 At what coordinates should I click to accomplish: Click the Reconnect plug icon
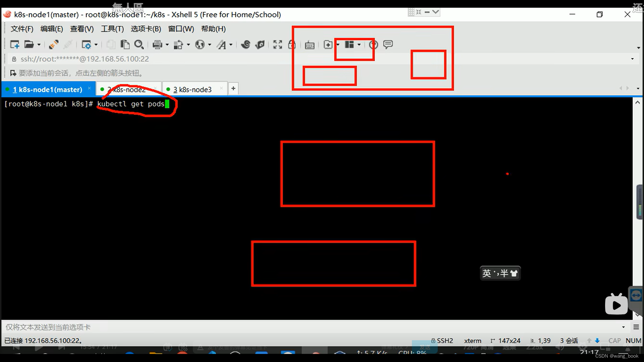click(x=53, y=44)
